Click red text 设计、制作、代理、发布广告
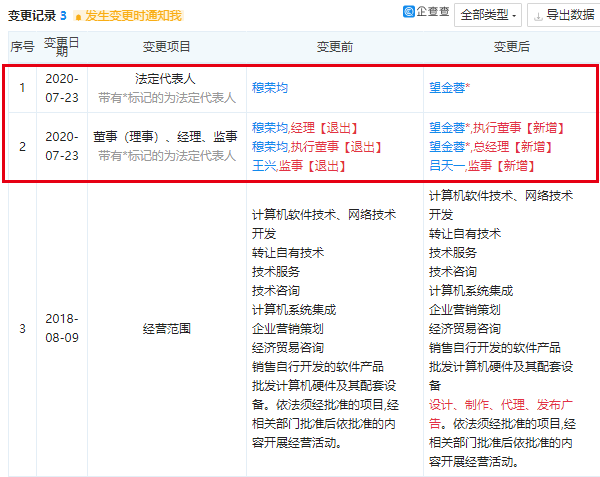600x477 pixels. coord(501,414)
